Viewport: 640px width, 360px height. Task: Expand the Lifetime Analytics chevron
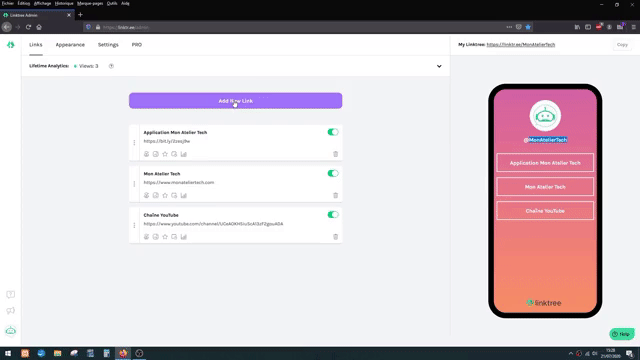(x=439, y=66)
